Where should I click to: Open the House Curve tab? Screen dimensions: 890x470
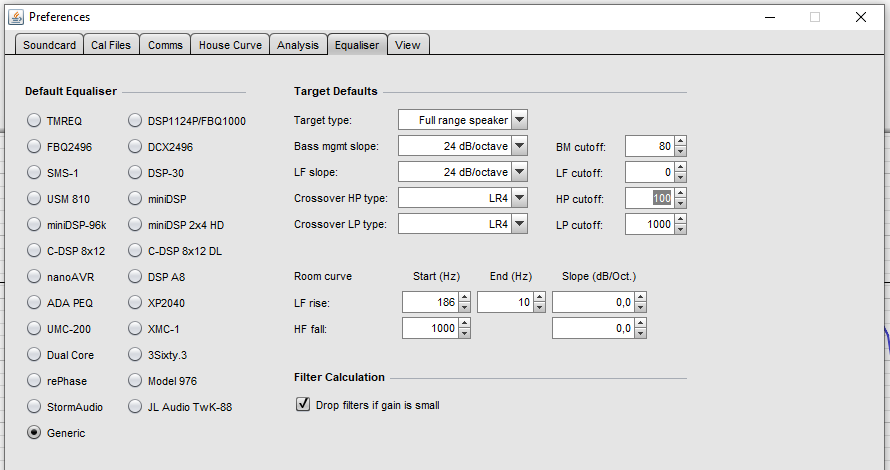230,45
